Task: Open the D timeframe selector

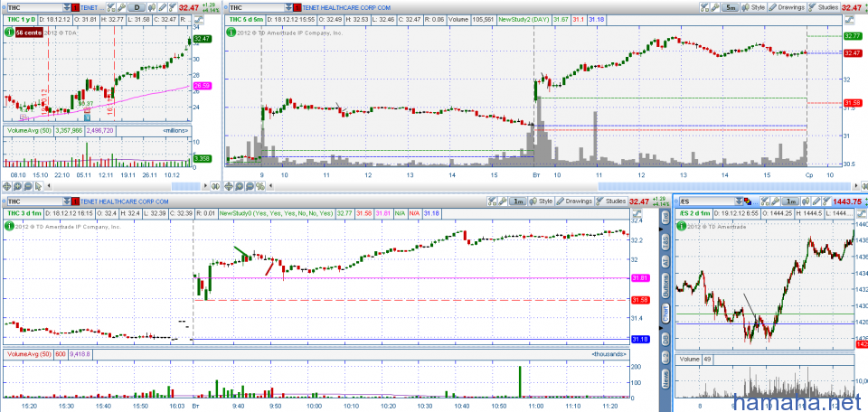Action: [137, 8]
